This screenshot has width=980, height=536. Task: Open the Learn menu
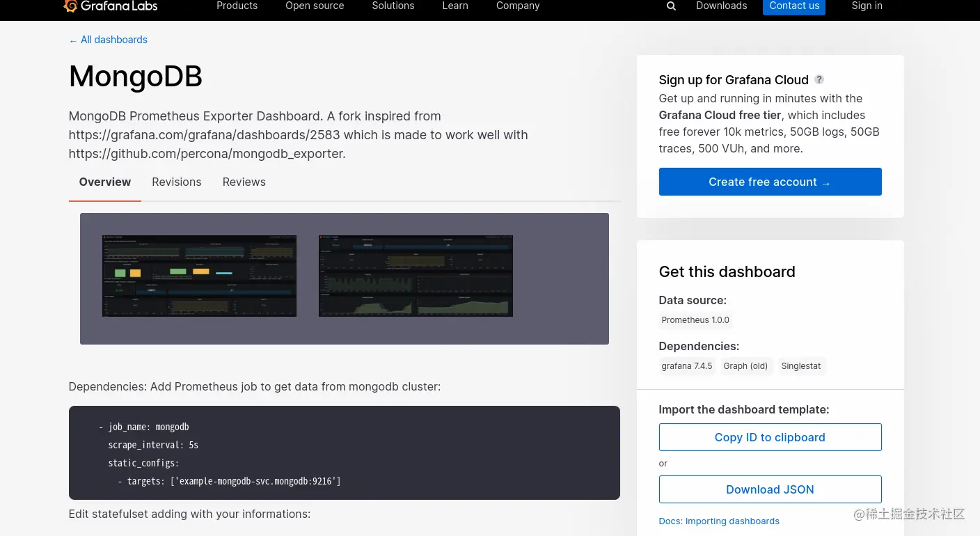pos(455,6)
